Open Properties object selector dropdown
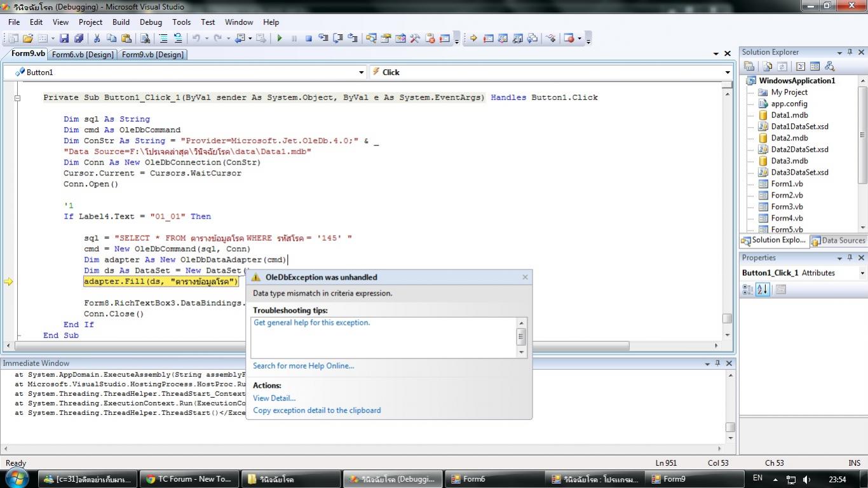Viewport: 868px width, 488px height. click(862, 273)
